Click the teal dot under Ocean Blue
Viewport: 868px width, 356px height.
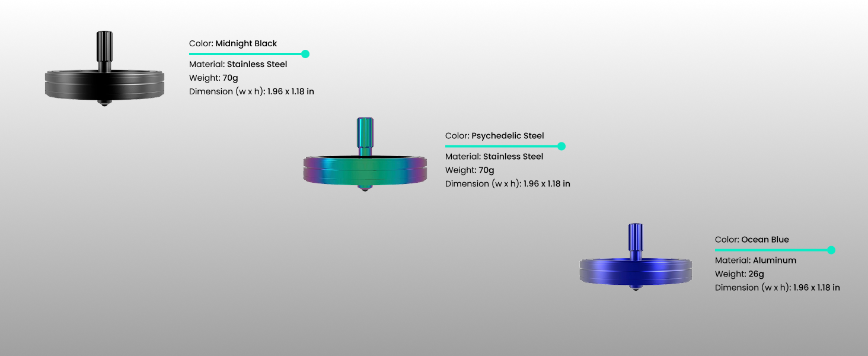(x=831, y=250)
